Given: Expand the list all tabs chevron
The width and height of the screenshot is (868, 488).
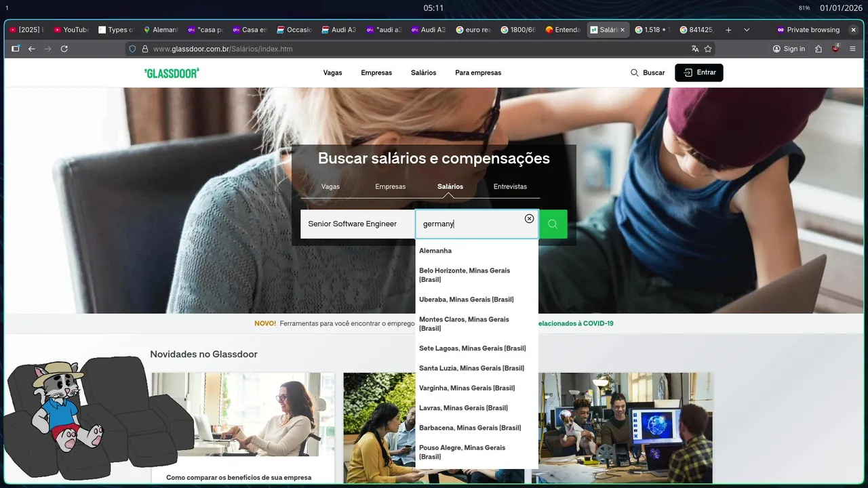Looking at the screenshot, I should point(747,30).
